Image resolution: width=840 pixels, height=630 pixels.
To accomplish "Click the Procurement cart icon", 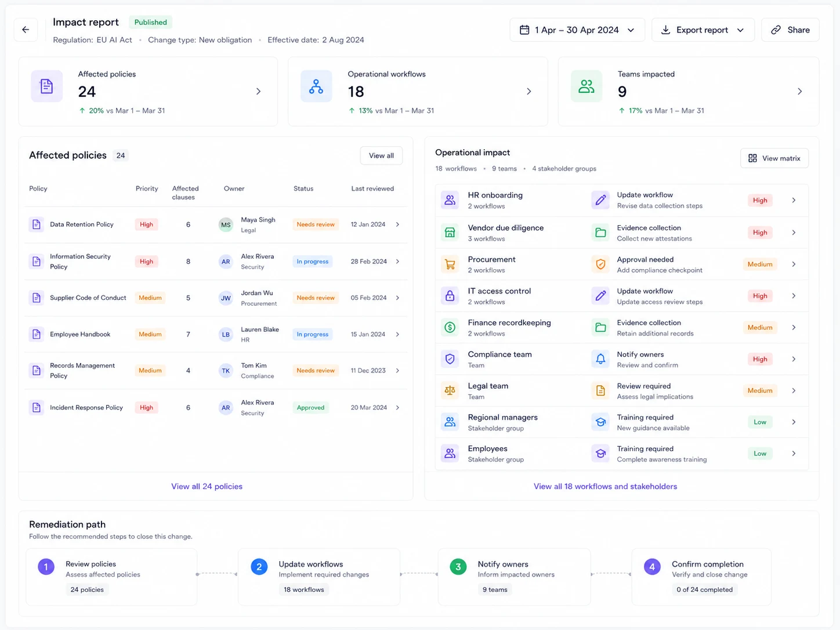I will [450, 265].
